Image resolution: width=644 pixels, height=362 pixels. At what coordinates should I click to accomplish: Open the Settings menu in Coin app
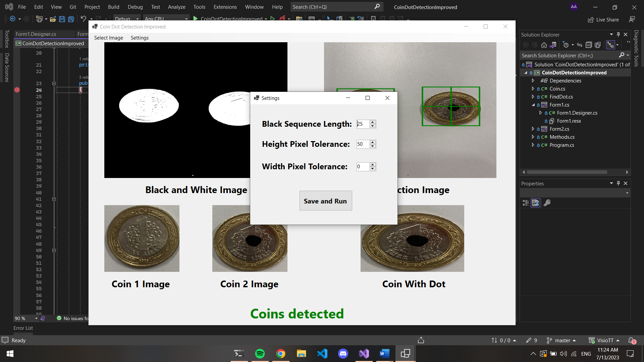[140, 38]
